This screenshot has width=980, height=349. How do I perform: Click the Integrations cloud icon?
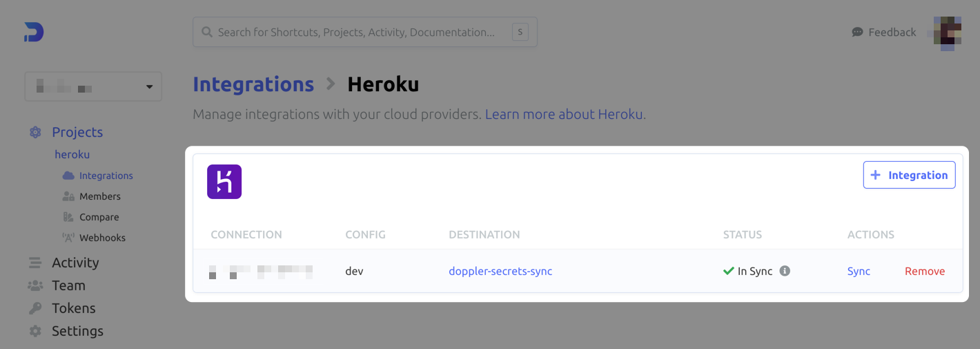click(x=68, y=176)
